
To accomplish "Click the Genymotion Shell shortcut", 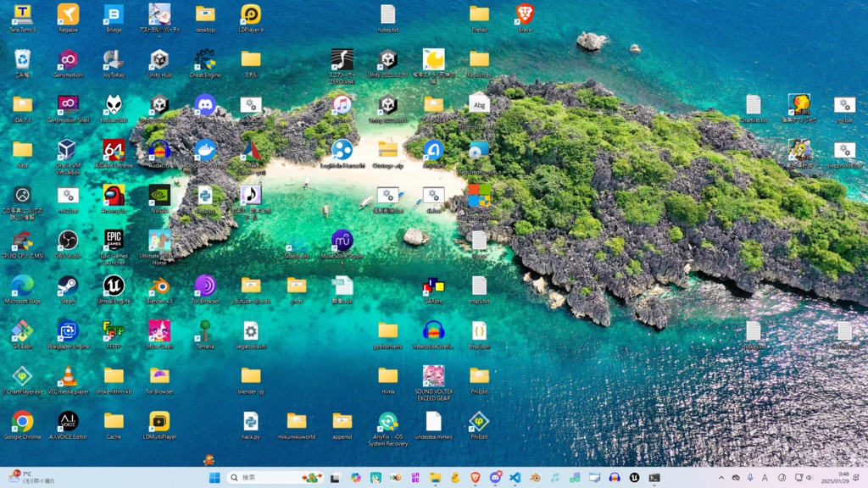I will tap(68, 109).
